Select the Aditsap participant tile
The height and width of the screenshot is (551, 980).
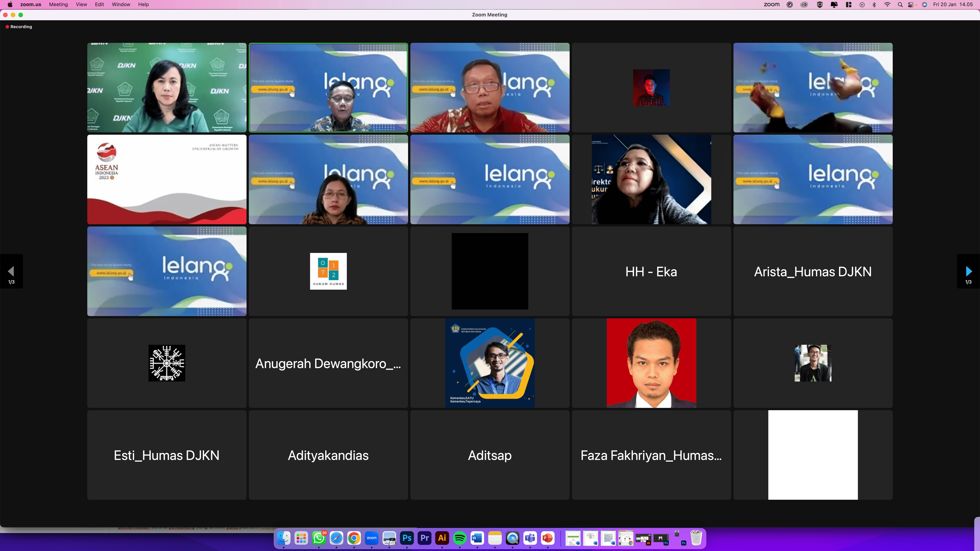click(x=490, y=455)
